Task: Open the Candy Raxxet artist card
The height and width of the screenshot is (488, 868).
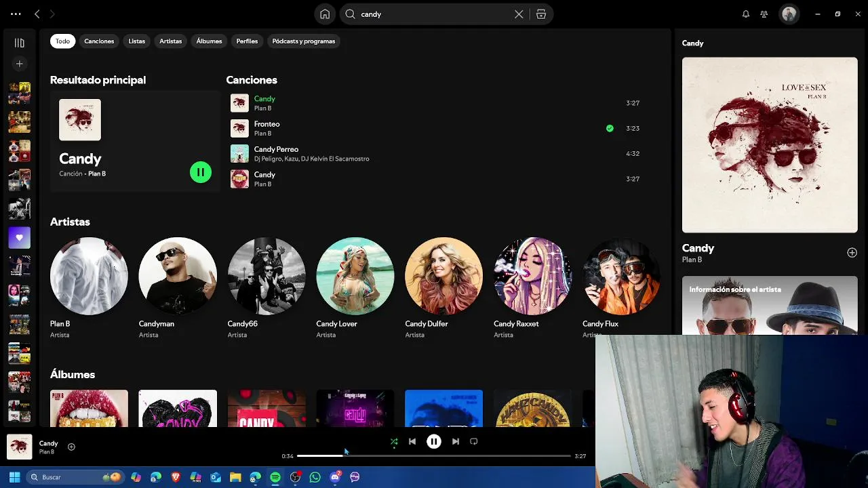Action: 533,288
